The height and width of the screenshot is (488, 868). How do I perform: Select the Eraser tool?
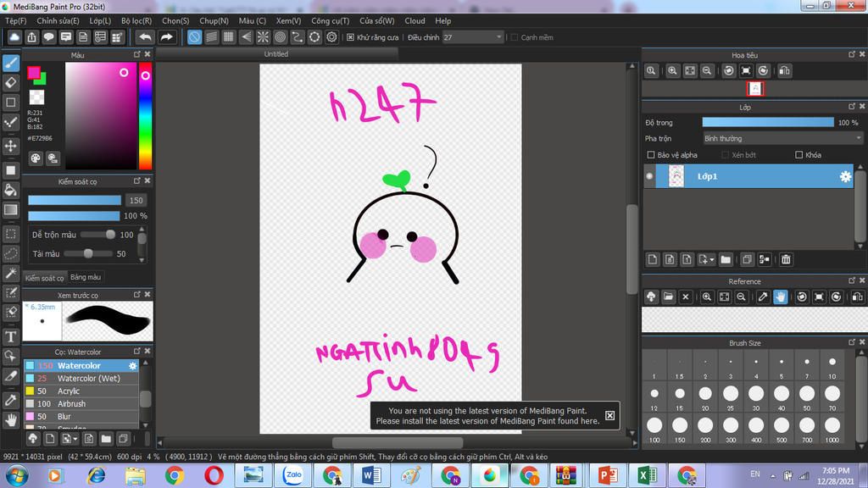10,82
